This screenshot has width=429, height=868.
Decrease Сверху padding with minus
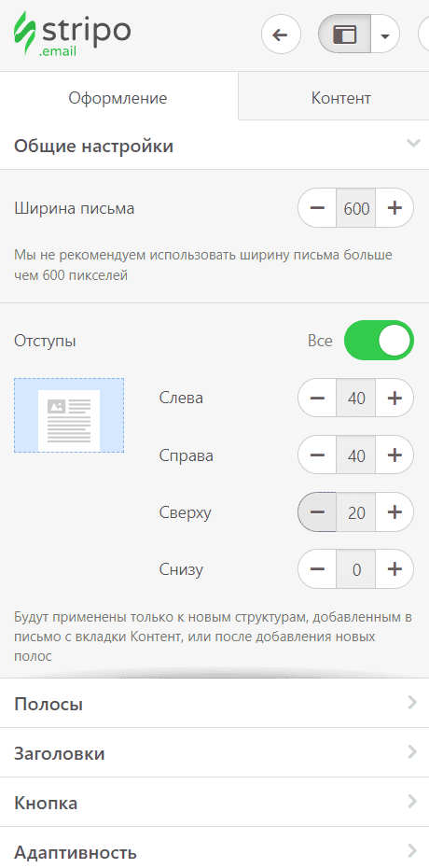pyautogui.click(x=317, y=512)
